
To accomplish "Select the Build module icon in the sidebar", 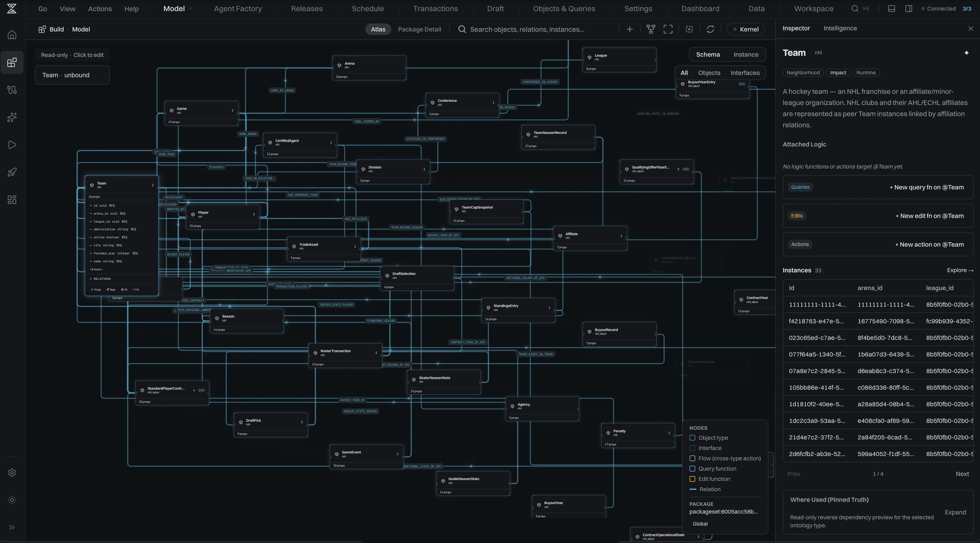I will [12, 62].
